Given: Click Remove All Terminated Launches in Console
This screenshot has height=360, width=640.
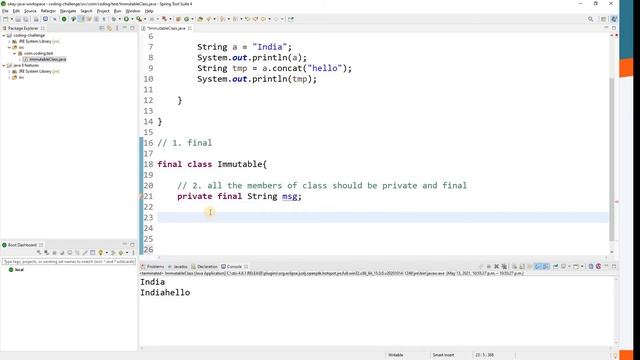Looking at the screenshot, I should [x=504, y=267].
